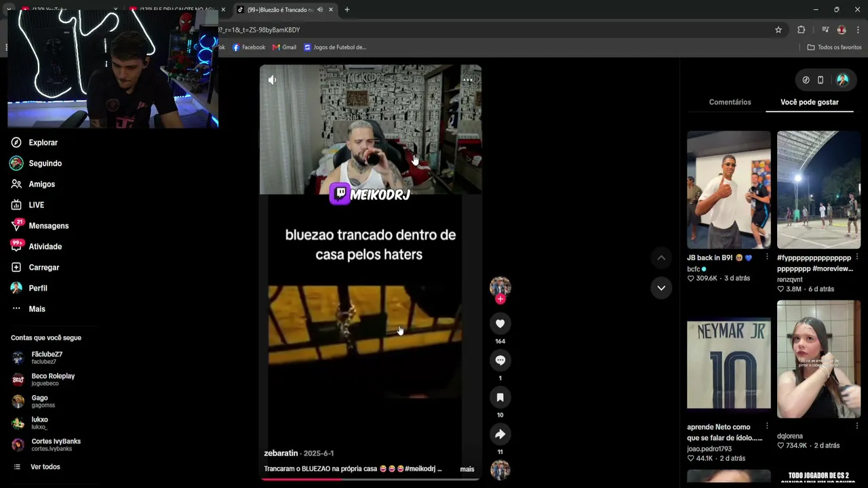868x488 pixels.
Task: Expand the caption with "mais"
Action: pyautogui.click(x=467, y=469)
